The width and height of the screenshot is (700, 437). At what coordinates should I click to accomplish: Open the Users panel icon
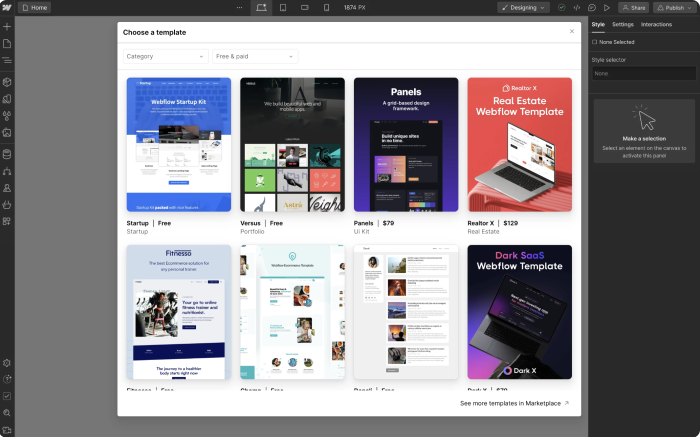[x=7, y=188]
